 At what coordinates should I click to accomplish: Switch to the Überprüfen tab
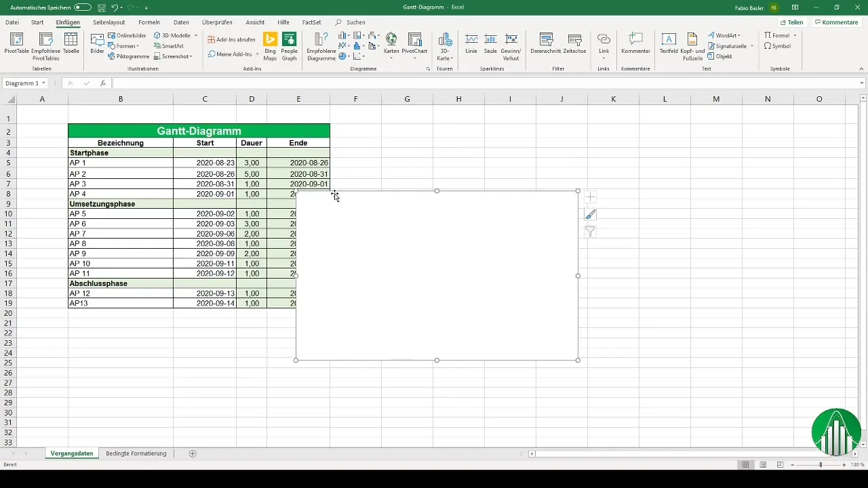click(217, 22)
